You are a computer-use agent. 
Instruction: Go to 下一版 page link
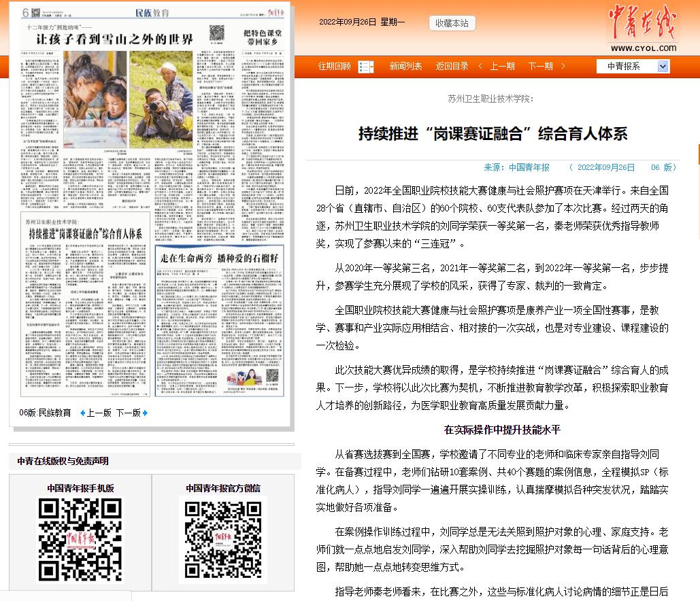click(x=129, y=413)
